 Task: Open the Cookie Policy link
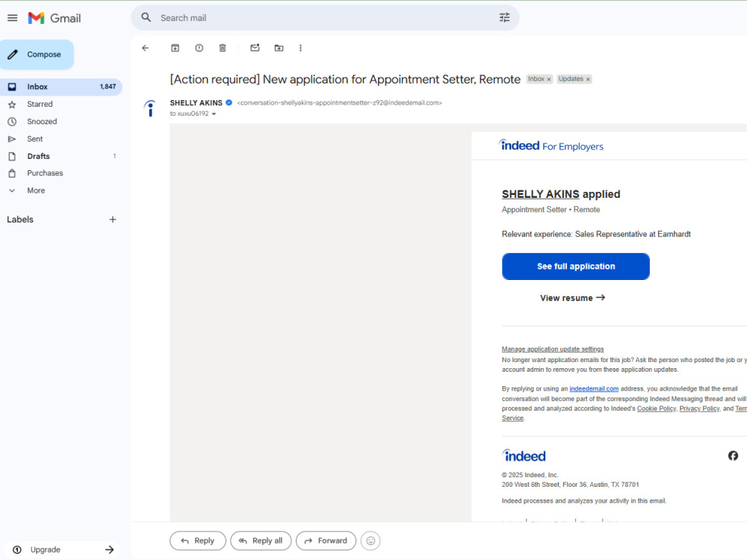tap(656, 408)
